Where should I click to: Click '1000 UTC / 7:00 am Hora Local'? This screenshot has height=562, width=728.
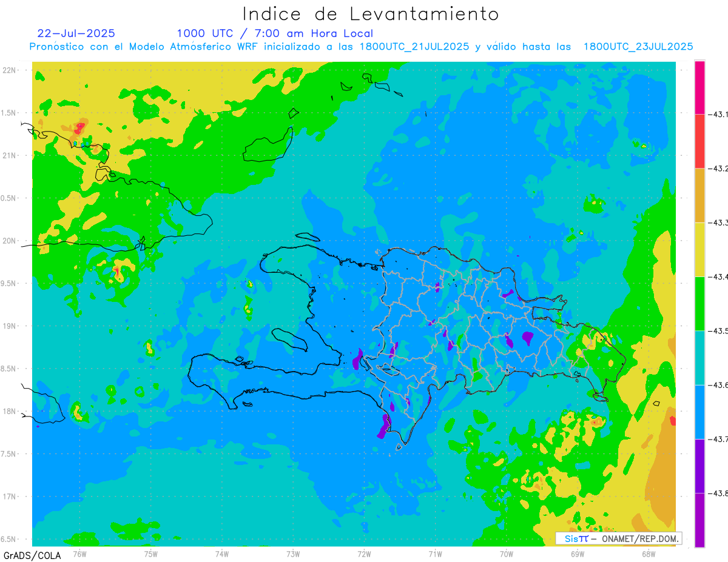click(x=275, y=33)
